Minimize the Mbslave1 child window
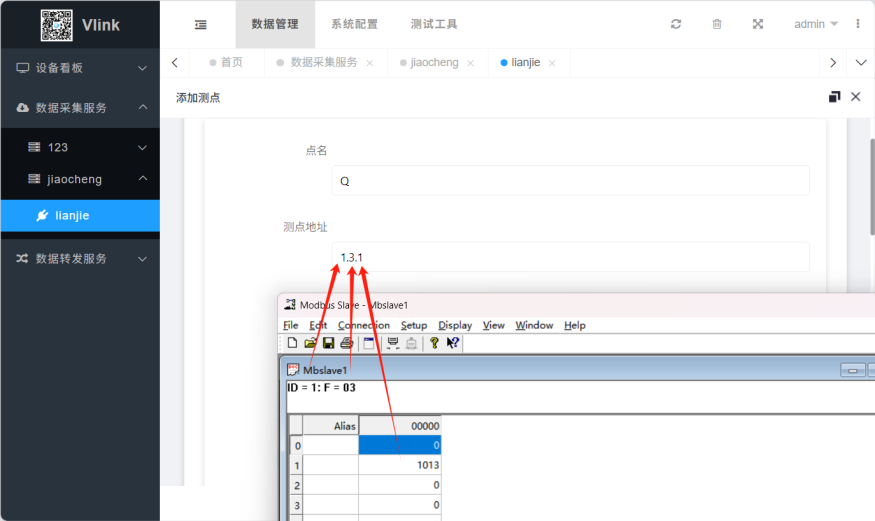The height and width of the screenshot is (521, 875). click(853, 370)
